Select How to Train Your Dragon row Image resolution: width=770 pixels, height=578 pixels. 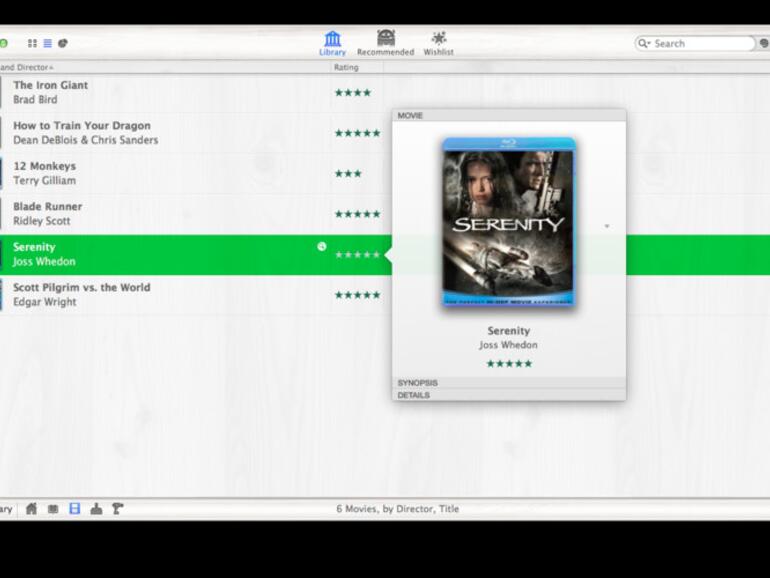coord(192,133)
